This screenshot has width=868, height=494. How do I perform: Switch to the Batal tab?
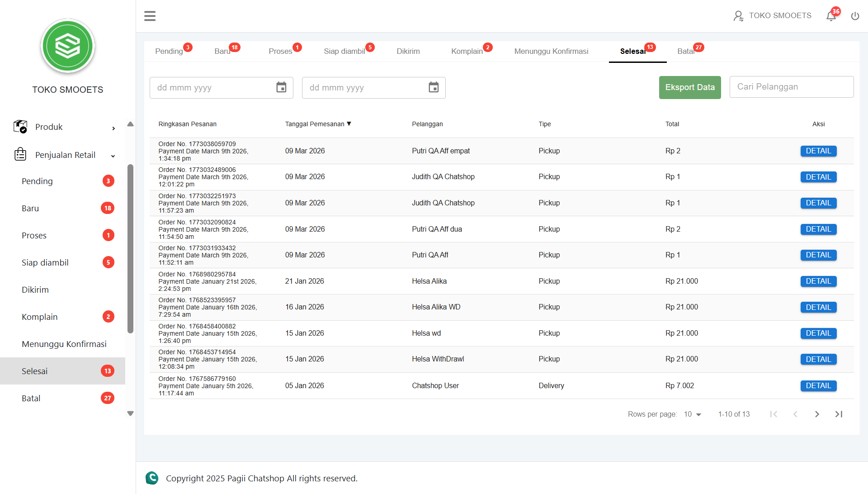pyautogui.click(x=686, y=51)
